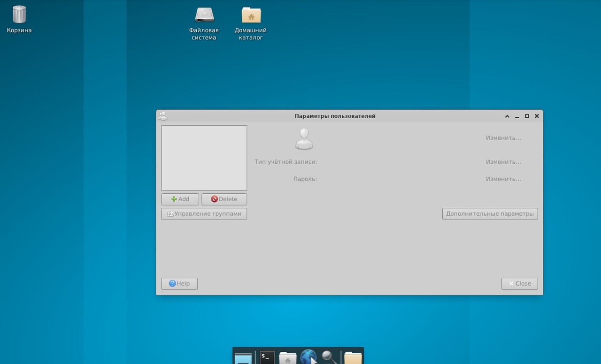Maximize the Параметры пользователей window
This screenshot has width=601, height=364.
[527, 116]
